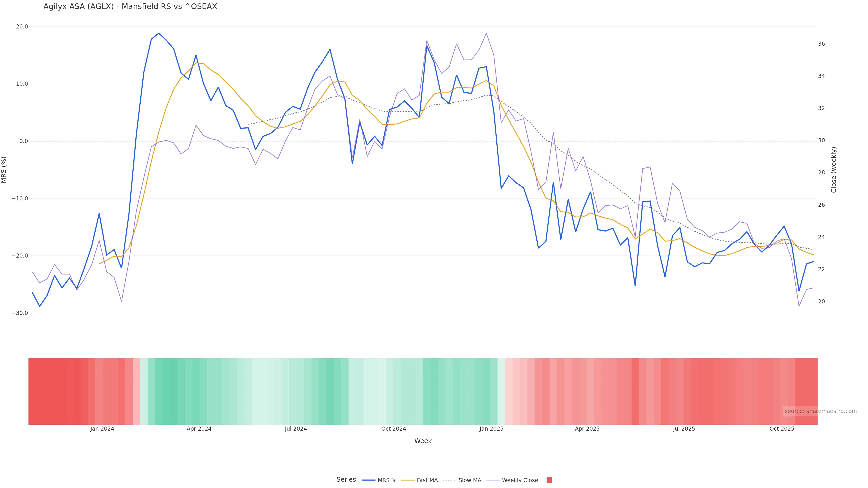Click the source: sharemaestro.com label
Viewport: 868px width, 488px height.
[x=820, y=411]
